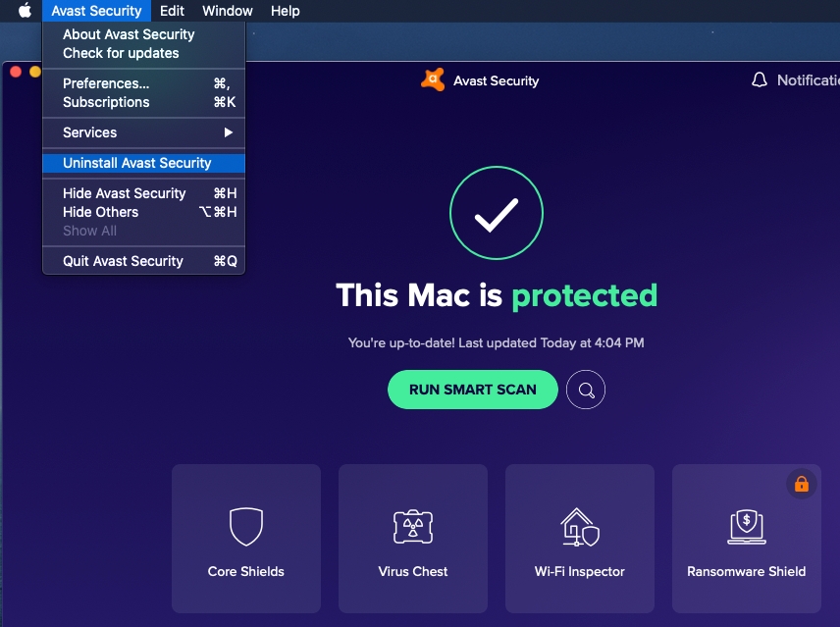This screenshot has width=840, height=627.
Task: Choose Hide Avast Security
Action: point(143,193)
